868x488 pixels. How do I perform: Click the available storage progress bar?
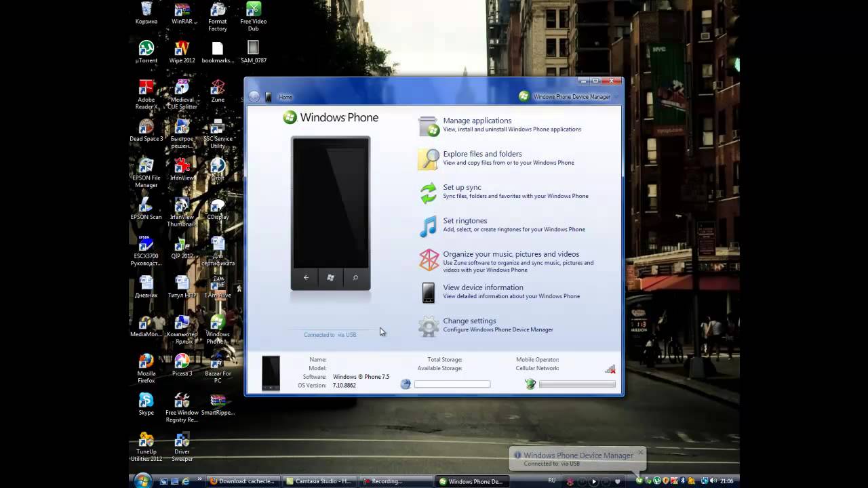[x=452, y=384]
